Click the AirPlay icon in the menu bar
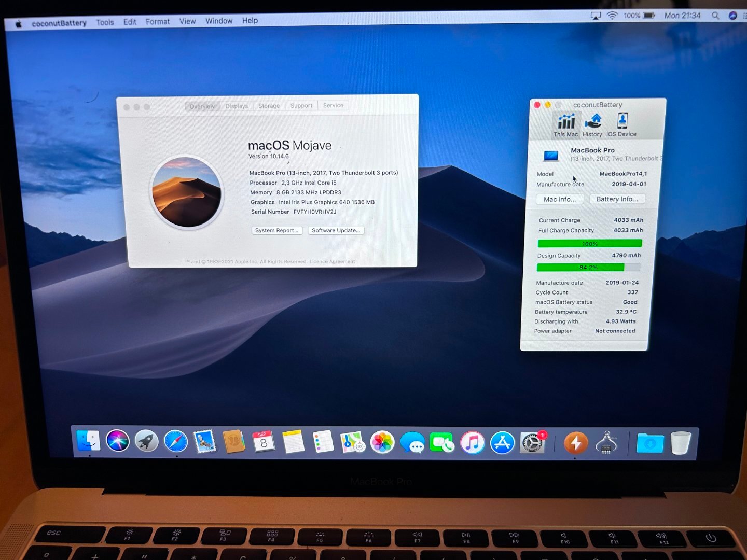The height and width of the screenshot is (560, 747). pos(596,16)
